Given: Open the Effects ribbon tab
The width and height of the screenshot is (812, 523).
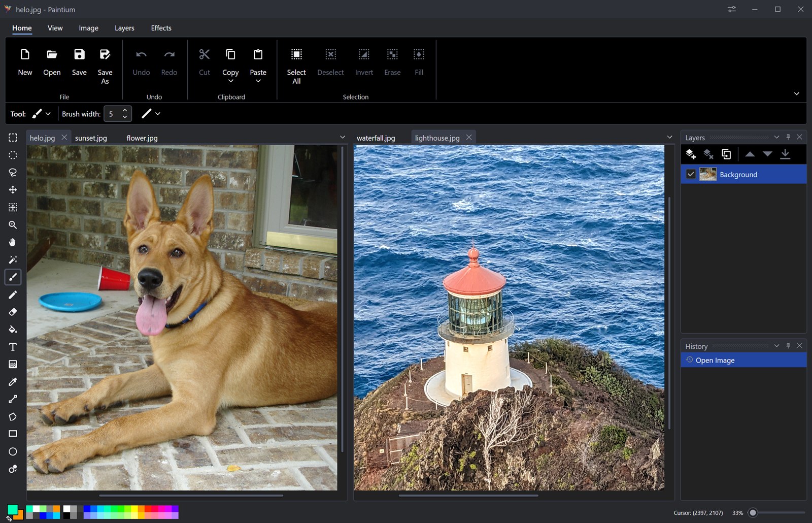Looking at the screenshot, I should pyautogui.click(x=161, y=28).
